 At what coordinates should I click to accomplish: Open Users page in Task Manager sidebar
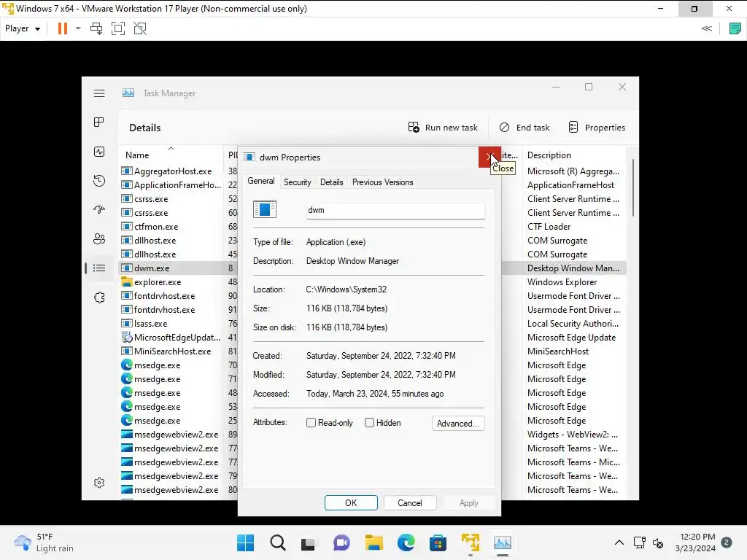[x=99, y=239]
